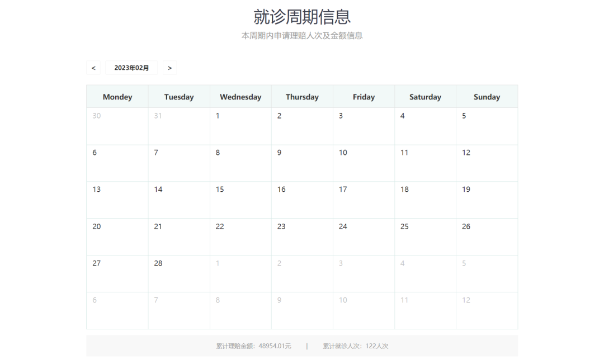
Task: Select greyed March 9 in last row
Action: point(303,310)
